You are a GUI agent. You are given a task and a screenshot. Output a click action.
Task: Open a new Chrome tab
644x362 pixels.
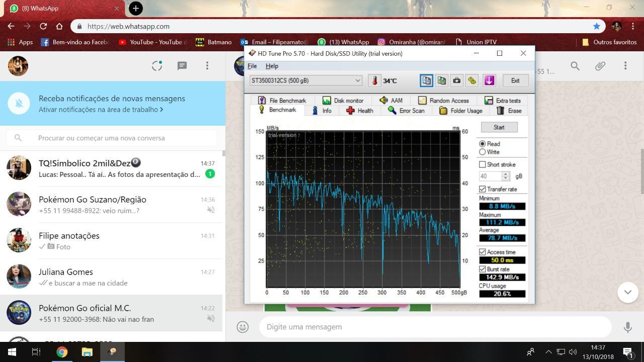pos(135,8)
